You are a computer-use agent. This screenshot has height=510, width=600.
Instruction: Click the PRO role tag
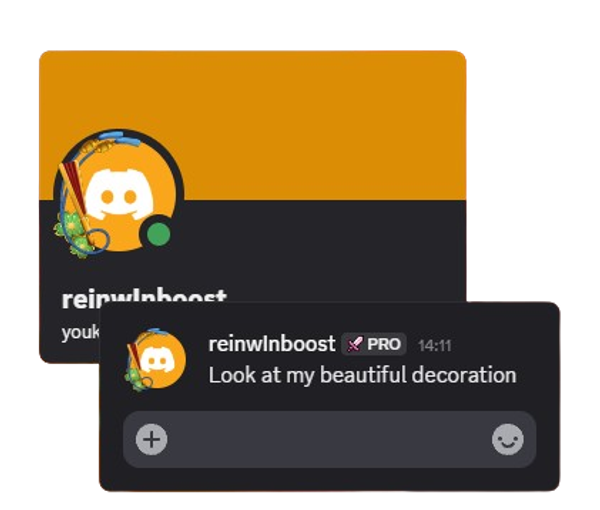click(373, 344)
